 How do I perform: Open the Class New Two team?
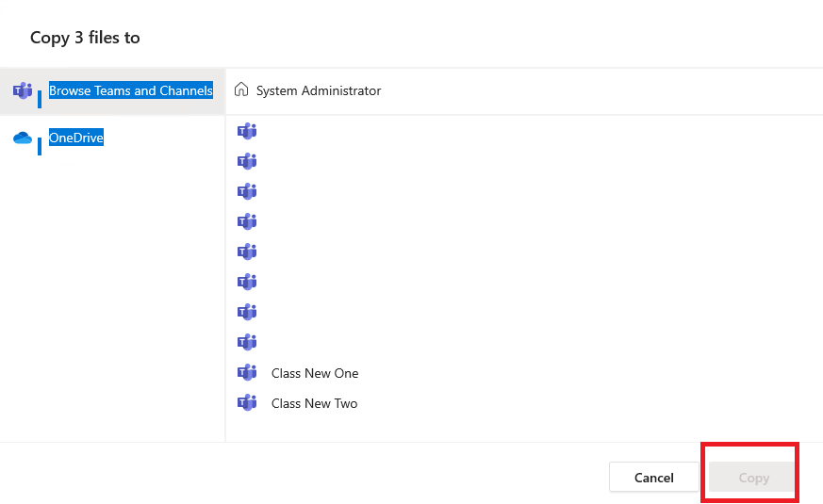(314, 403)
